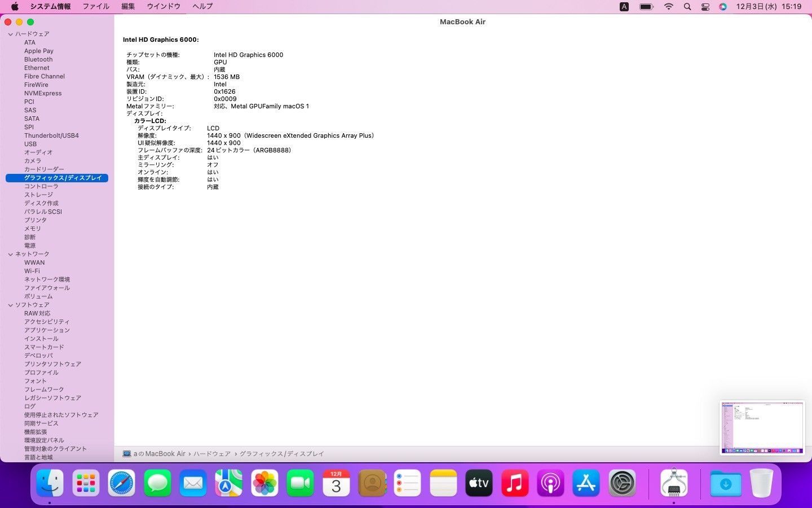Select ストレージ in the hardware list

pyautogui.click(x=38, y=195)
